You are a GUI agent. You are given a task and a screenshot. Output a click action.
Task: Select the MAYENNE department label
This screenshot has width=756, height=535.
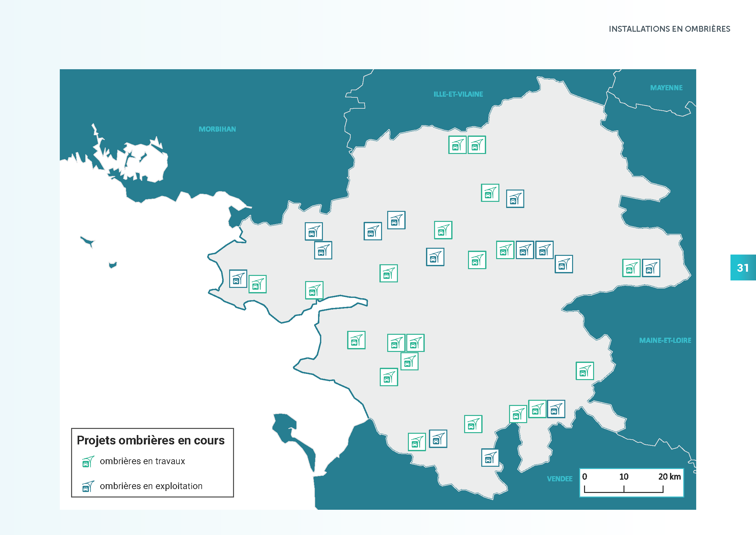[666, 88]
